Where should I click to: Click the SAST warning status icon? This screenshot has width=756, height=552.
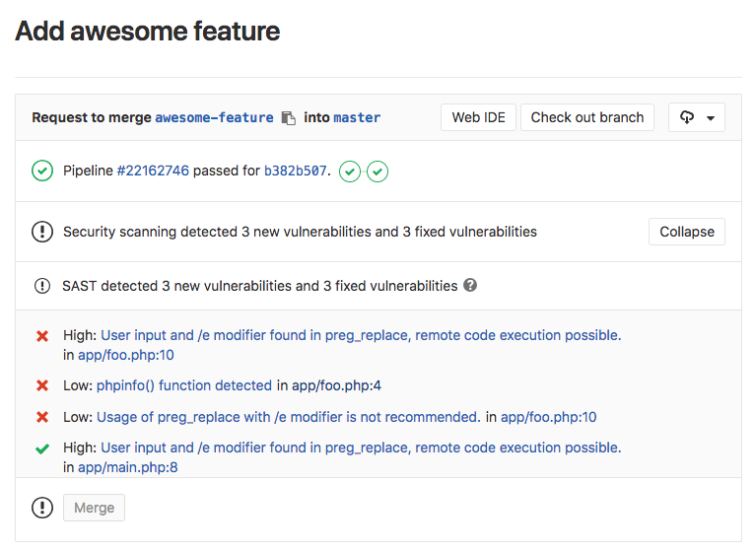pos(42,286)
